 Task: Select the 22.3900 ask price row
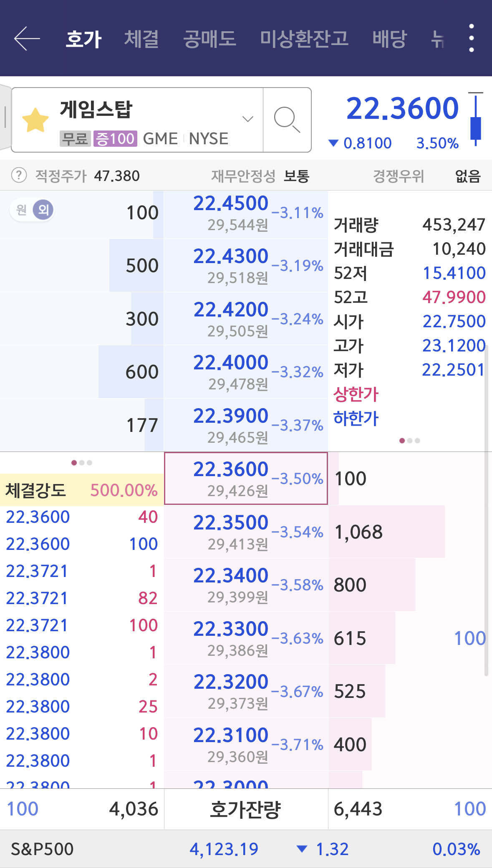tap(246, 425)
